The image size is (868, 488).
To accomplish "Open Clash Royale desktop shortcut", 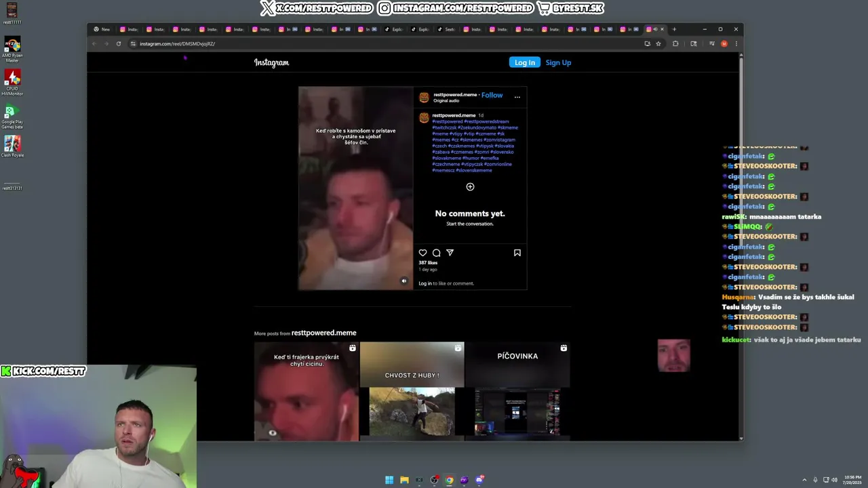I will click(12, 146).
